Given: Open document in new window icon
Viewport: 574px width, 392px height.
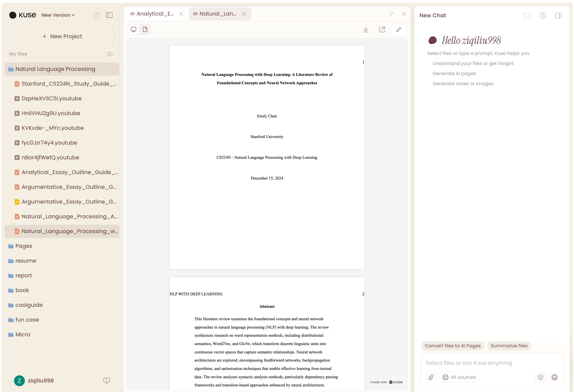Looking at the screenshot, I should (382, 30).
